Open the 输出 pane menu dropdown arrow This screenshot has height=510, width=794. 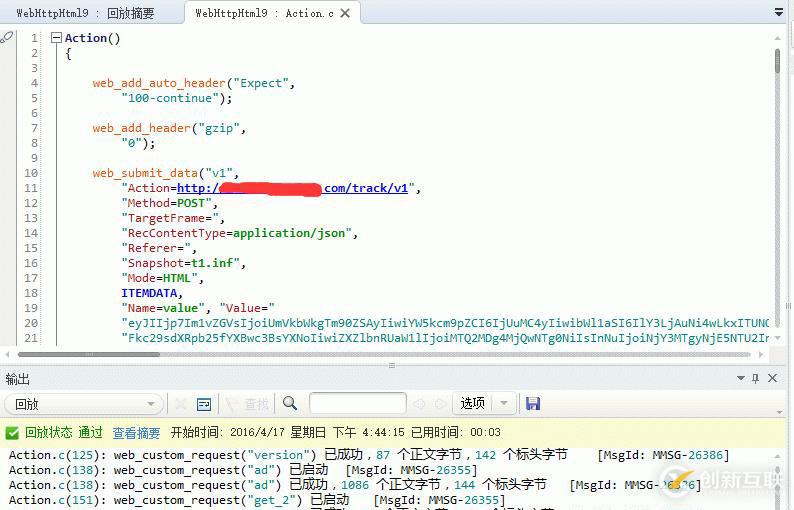point(740,378)
